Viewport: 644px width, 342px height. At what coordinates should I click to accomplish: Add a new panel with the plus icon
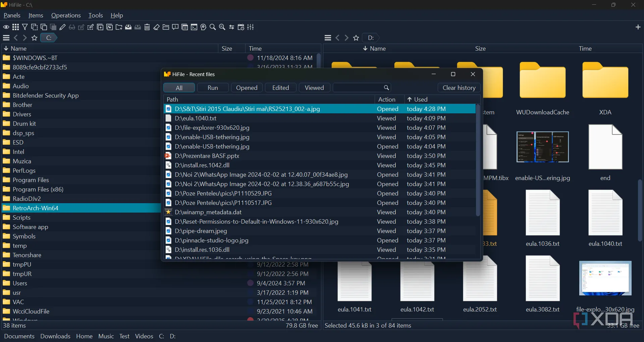coord(638,27)
